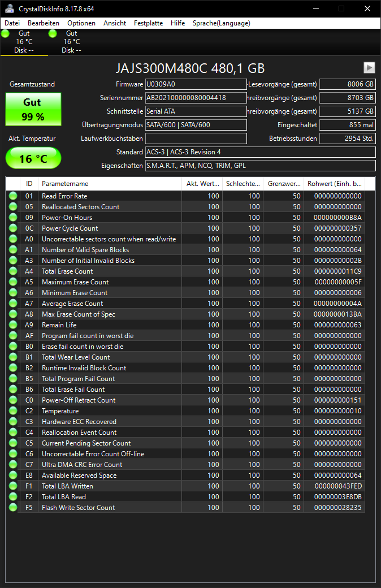The width and height of the screenshot is (381, 588).
Task: Click the Eingeschaltet value 855 mal
Action: 347,125
